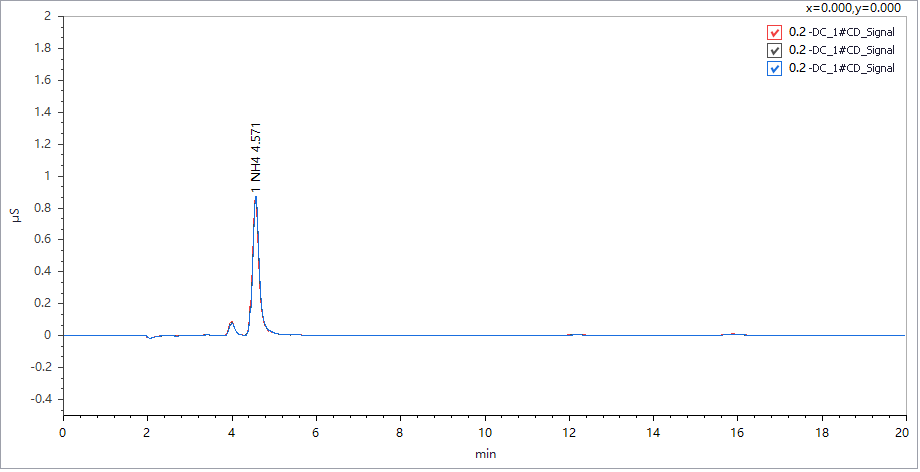Toggle the blue-checked 0.2 -DC_1#CD_Signal trace

click(774, 69)
